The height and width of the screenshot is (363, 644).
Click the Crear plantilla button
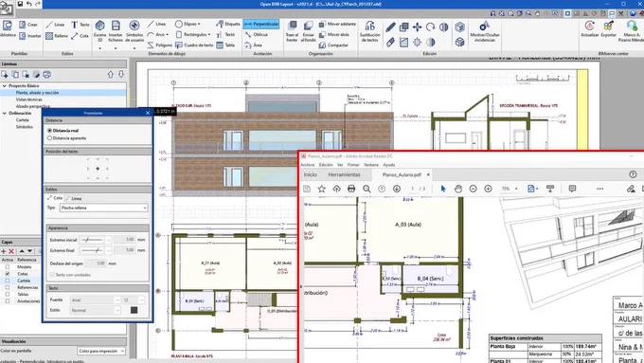[x=28, y=25]
